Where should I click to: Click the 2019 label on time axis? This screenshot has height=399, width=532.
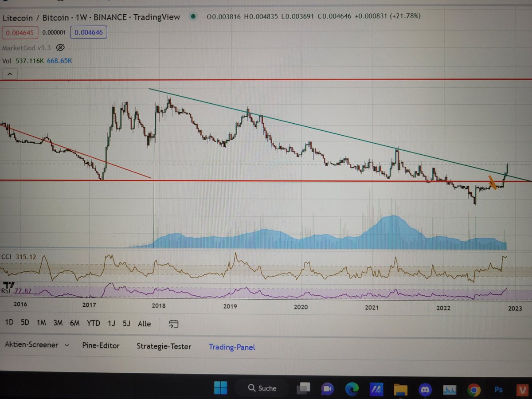tap(230, 306)
